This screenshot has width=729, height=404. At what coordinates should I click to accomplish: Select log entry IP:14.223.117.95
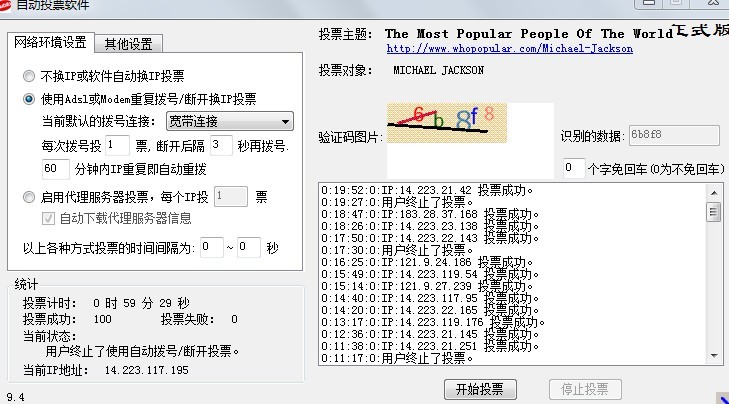coord(430,298)
